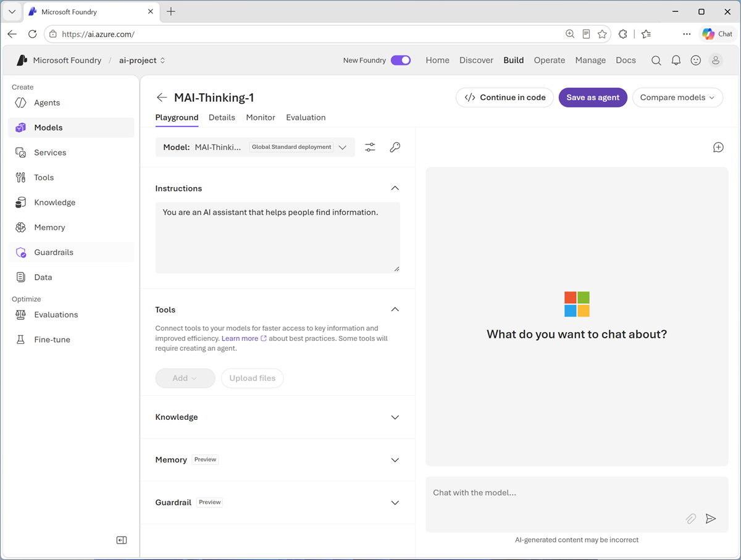Open Evaluations scale item
741x560 pixels.
(71, 315)
